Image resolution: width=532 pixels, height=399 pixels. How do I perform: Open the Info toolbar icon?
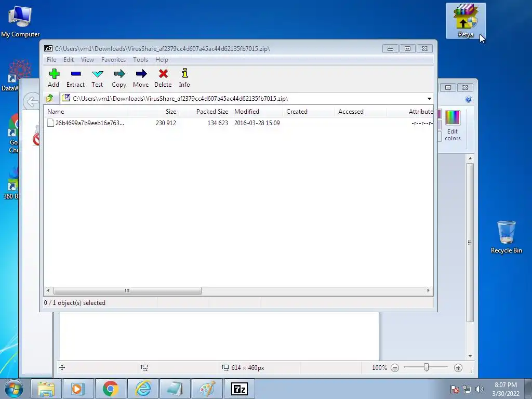[184, 78]
